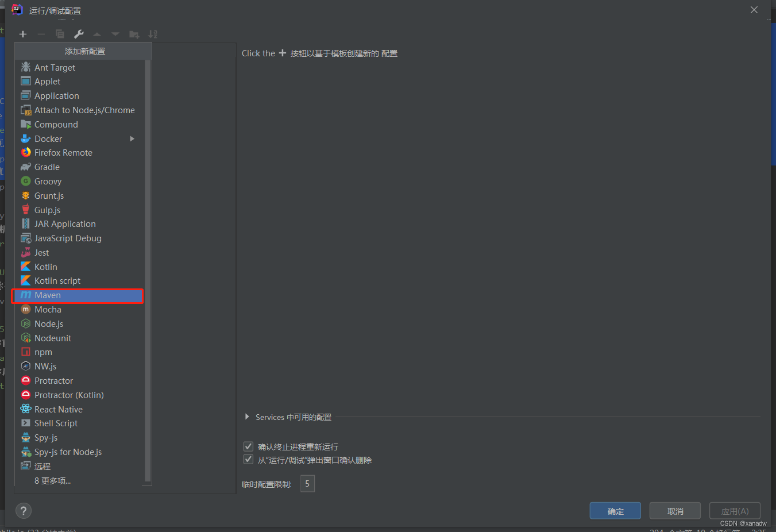This screenshot has width=776, height=532.
Task: Click the minus Remove Configuration icon
Action: (41, 34)
